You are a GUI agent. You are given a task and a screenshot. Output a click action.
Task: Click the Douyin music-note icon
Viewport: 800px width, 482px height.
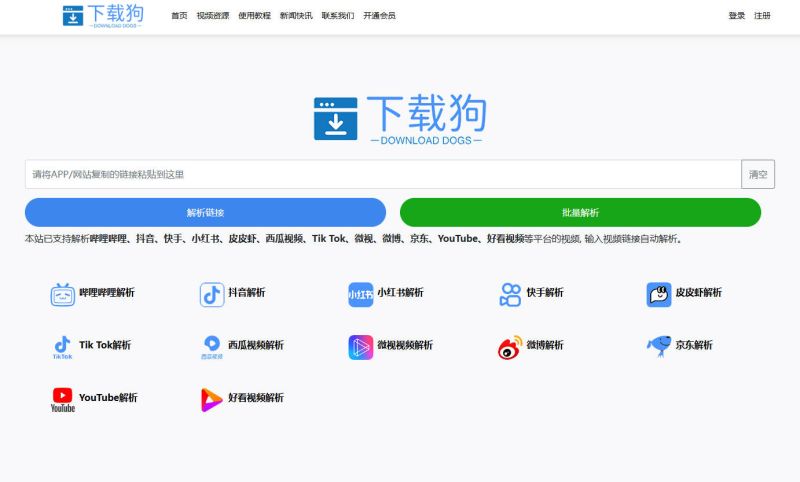(x=212, y=294)
